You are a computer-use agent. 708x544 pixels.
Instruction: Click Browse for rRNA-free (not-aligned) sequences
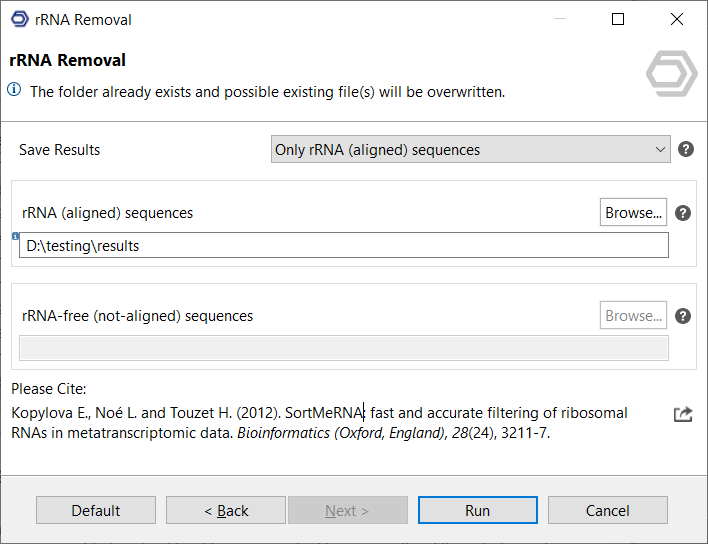[633, 315]
